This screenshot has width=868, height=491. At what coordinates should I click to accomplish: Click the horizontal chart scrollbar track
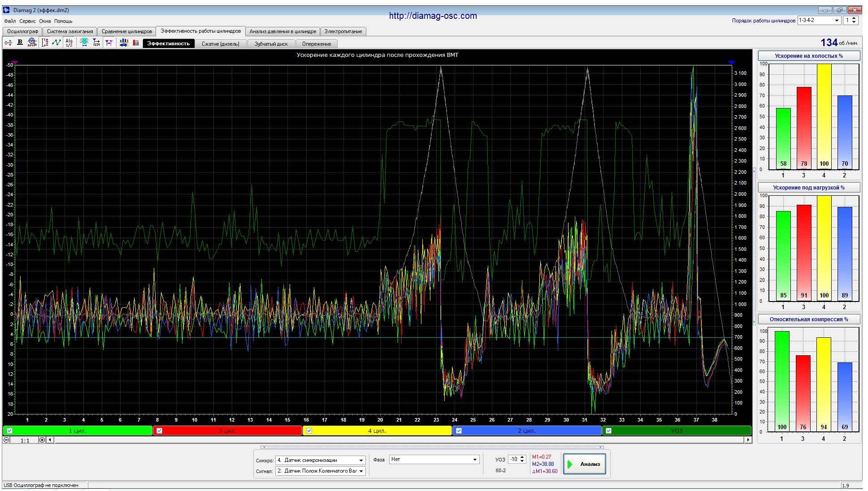pos(399,440)
